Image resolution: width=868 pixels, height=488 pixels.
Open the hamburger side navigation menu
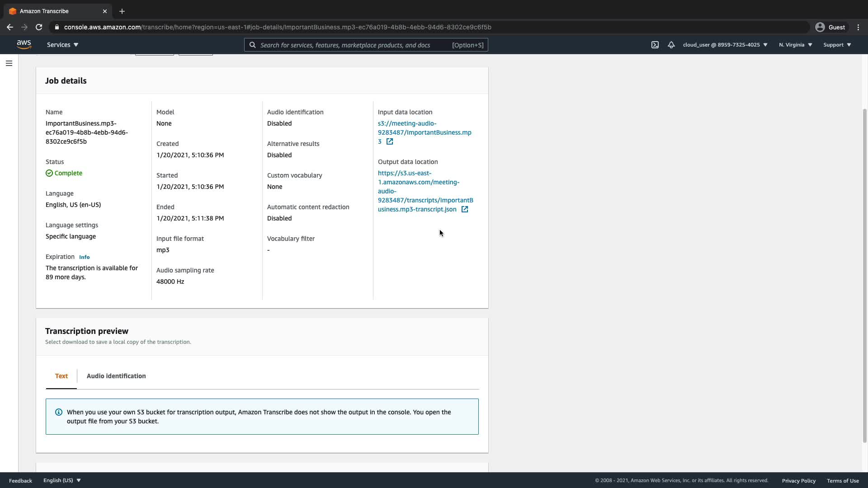9,63
